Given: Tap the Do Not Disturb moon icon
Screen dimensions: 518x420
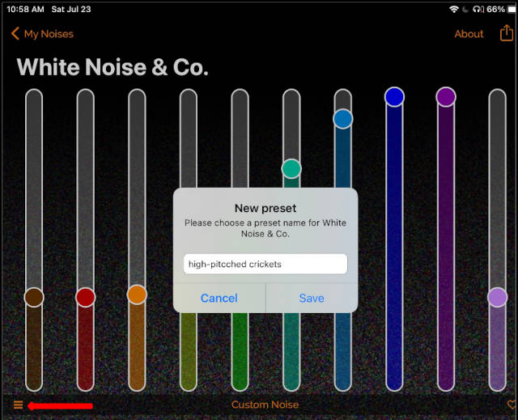Looking at the screenshot, I should pyautogui.click(x=465, y=9).
